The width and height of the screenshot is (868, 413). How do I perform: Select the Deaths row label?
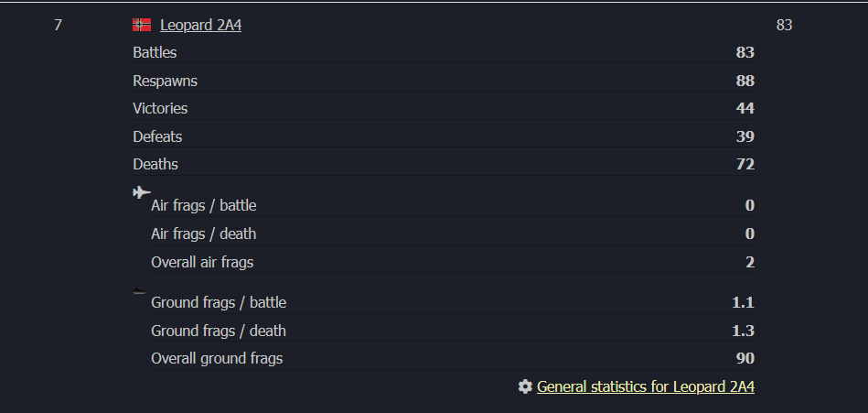click(155, 164)
